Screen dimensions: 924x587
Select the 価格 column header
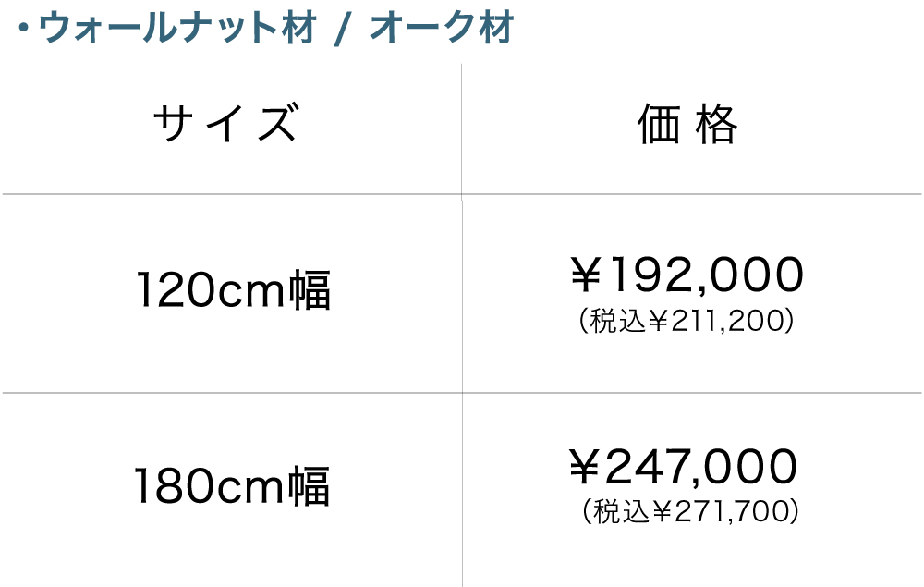(688, 125)
